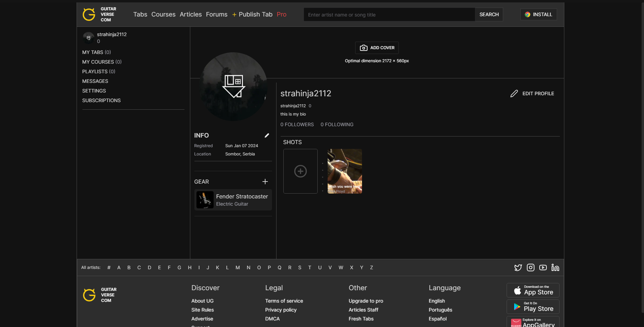Click the Guitar Verse logo in the header
The image size is (644, 327).
click(x=100, y=14)
